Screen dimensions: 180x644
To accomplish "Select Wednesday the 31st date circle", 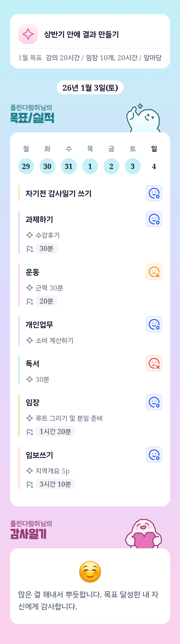I will [x=69, y=166].
